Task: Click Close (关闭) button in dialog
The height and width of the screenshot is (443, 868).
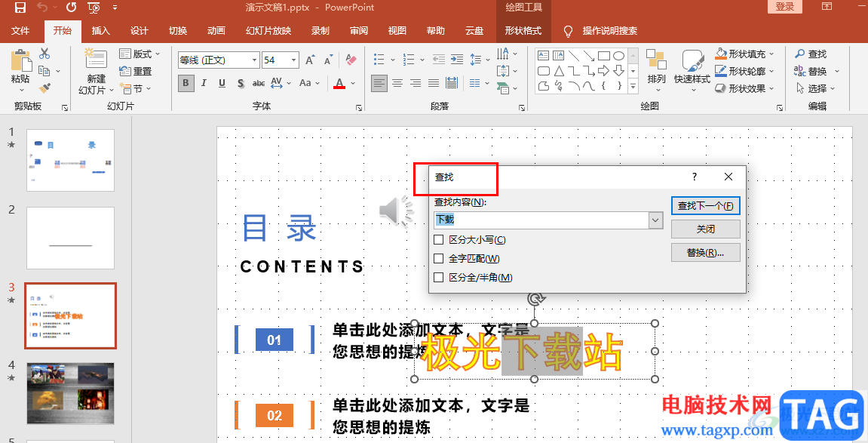Action: [x=706, y=229]
